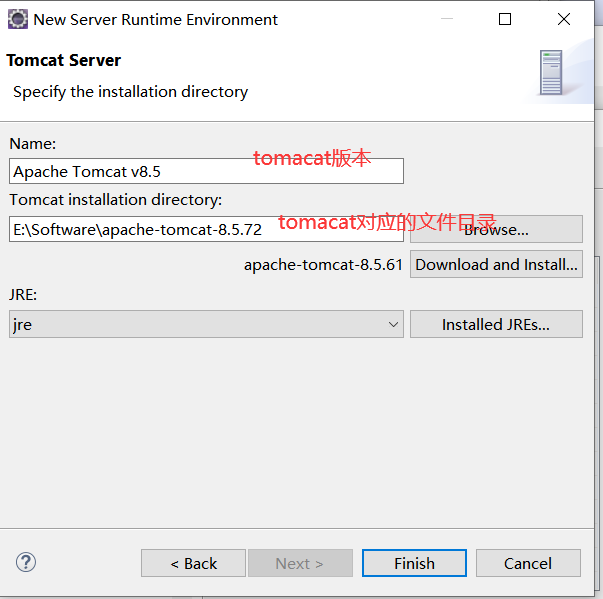Open the Browse button for directory

(x=496, y=229)
